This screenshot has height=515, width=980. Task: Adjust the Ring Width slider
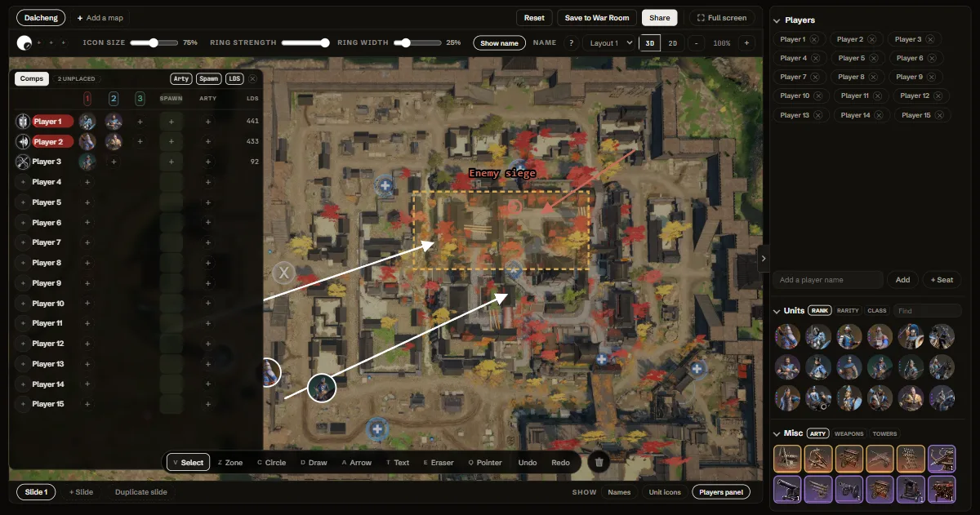tap(418, 42)
